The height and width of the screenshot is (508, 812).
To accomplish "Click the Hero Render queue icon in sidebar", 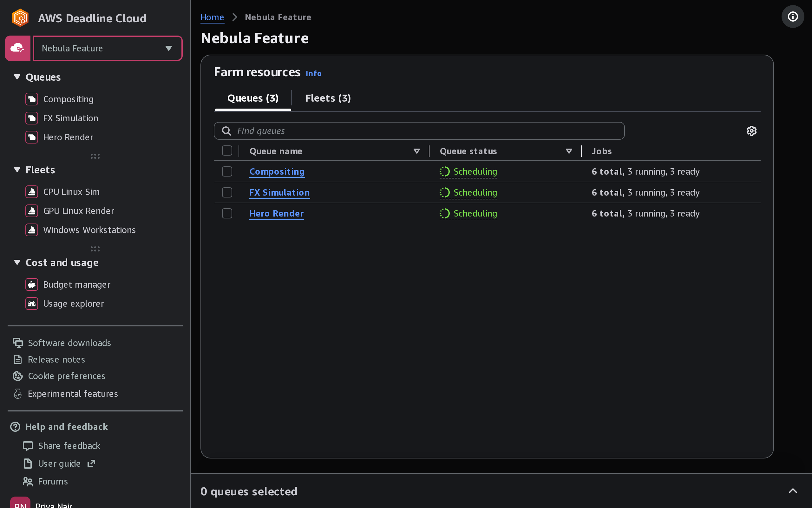I will (32, 137).
